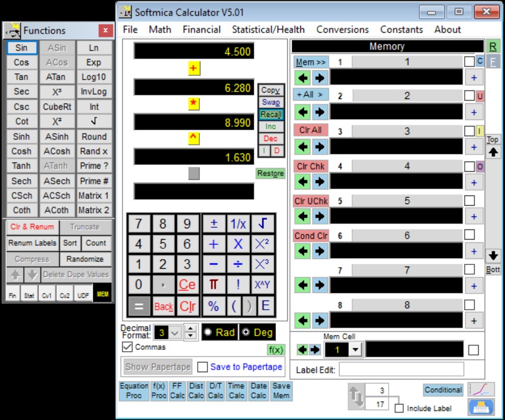Screen dimensions: 505x420
Task: Click the green R button beside Memory header
Action: coord(493,47)
